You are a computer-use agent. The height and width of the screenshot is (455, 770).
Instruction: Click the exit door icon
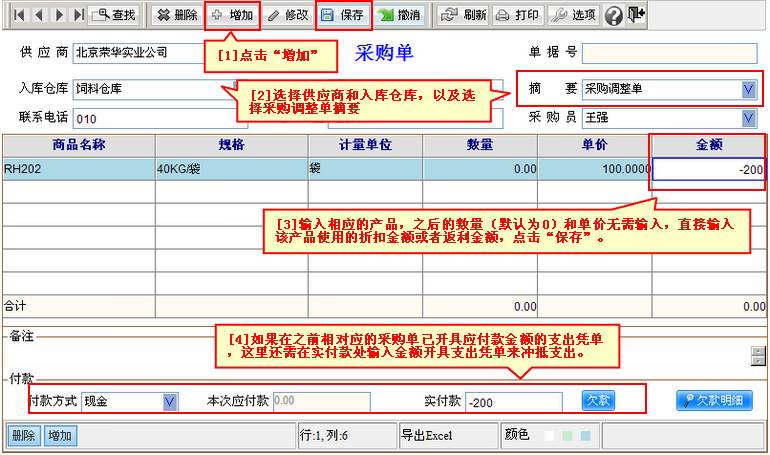(637, 15)
